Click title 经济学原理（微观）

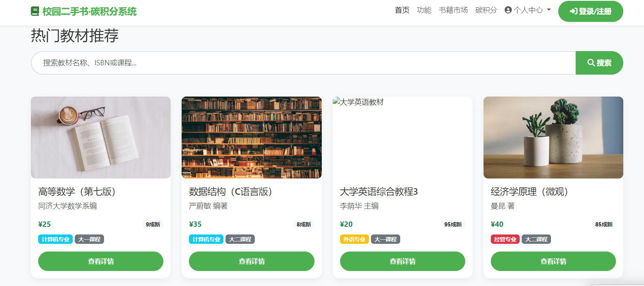[x=529, y=191]
